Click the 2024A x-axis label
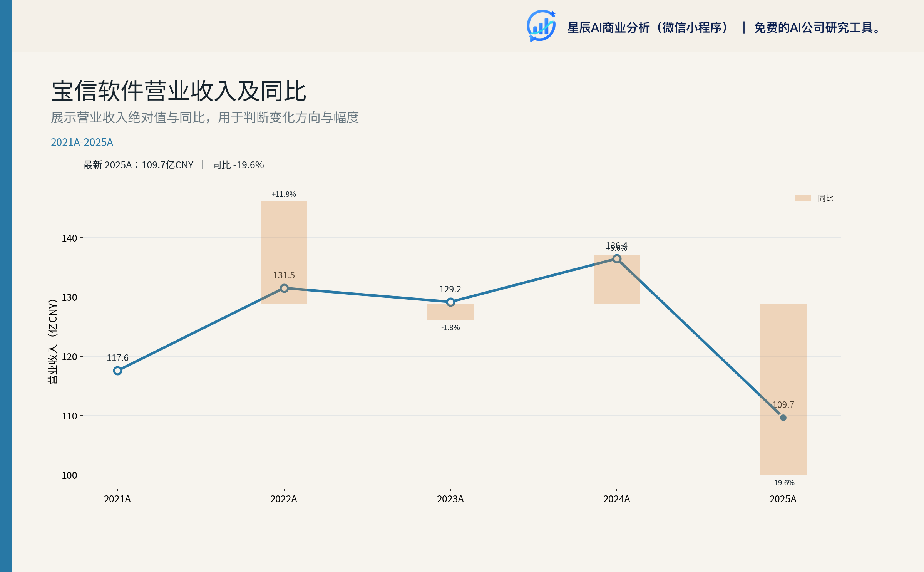The image size is (924, 572). coord(617,499)
